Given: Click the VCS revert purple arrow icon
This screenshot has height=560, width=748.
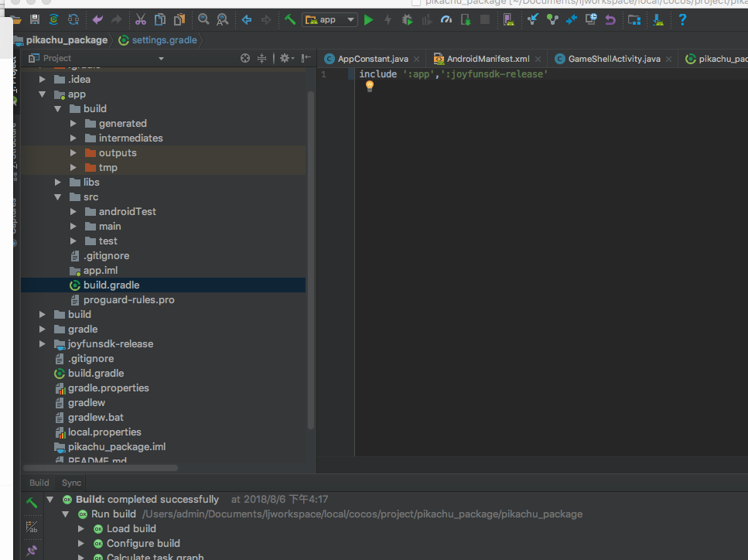Looking at the screenshot, I should coord(610,19).
